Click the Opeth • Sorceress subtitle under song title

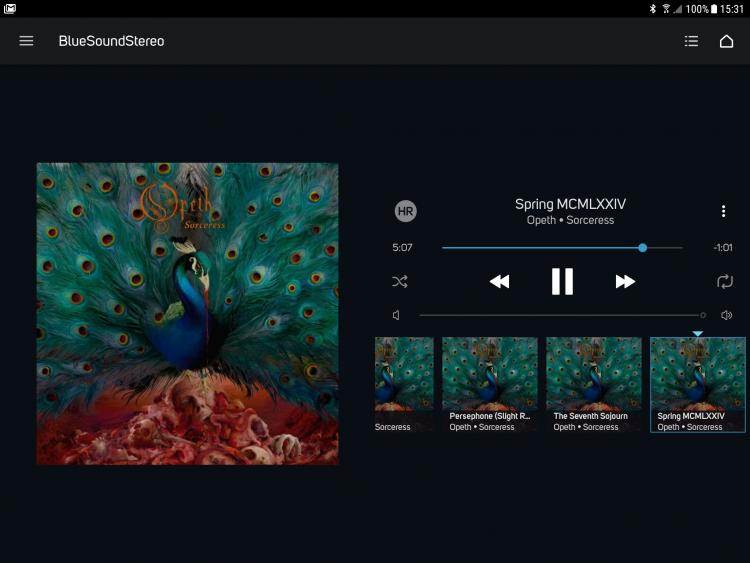(570, 220)
